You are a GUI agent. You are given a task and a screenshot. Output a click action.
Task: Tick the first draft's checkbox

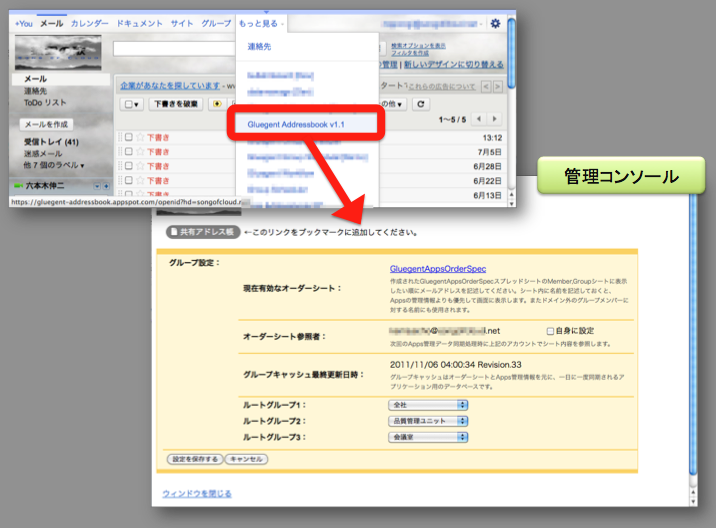[x=128, y=137]
